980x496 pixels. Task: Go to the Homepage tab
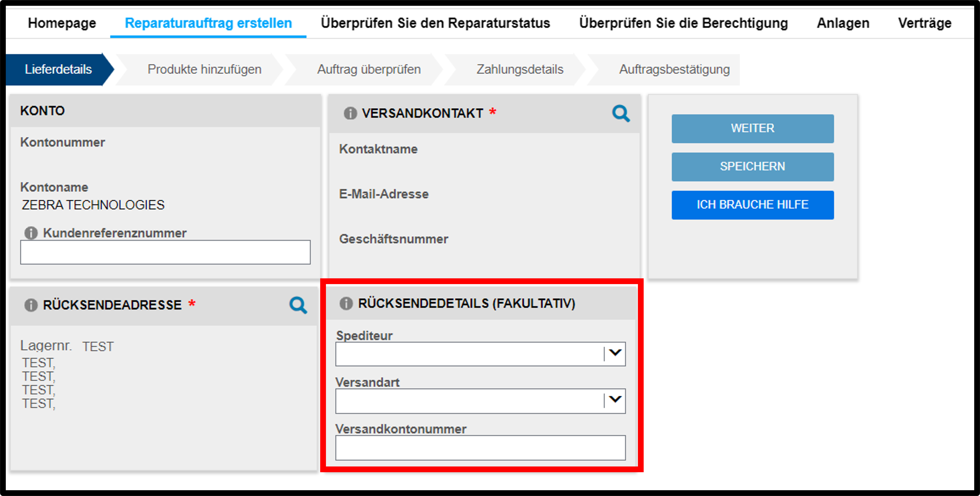click(62, 23)
